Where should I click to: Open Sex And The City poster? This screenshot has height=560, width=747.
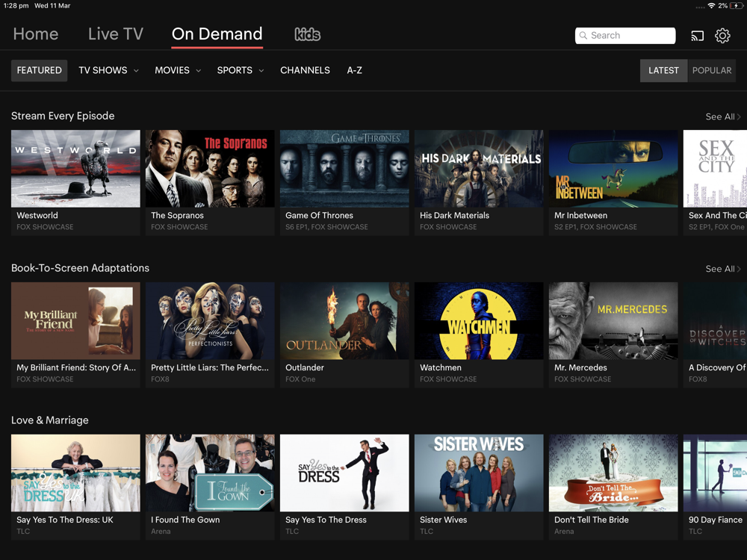(715, 169)
